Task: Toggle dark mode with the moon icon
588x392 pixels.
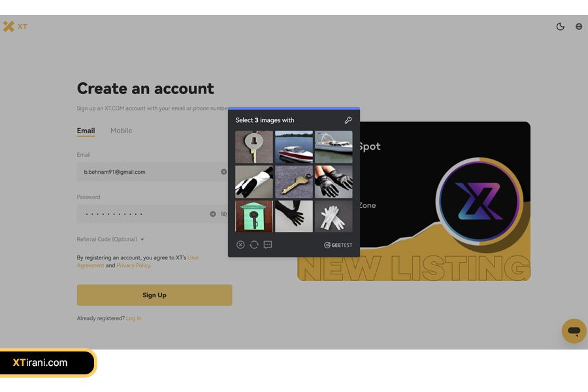Action: pos(560,27)
